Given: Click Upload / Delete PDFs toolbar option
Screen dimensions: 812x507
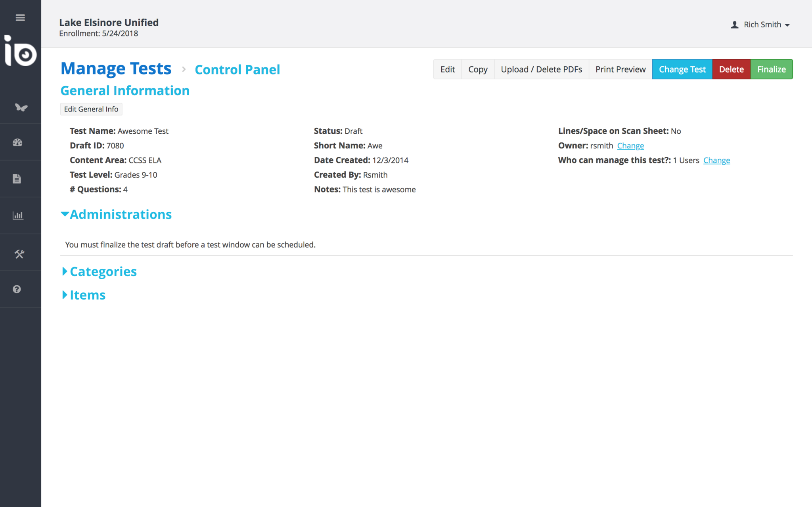Looking at the screenshot, I should click(541, 69).
